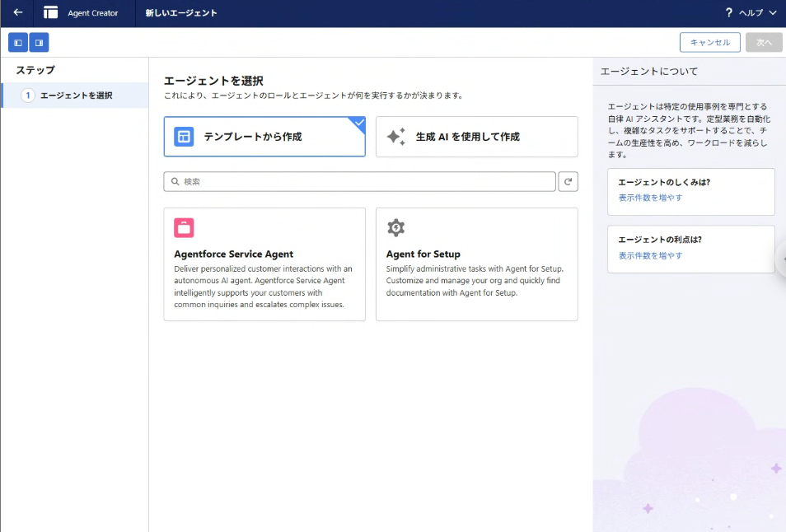The height and width of the screenshot is (532, 786).
Task: Click the 次へ button
Action: click(x=764, y=43)
